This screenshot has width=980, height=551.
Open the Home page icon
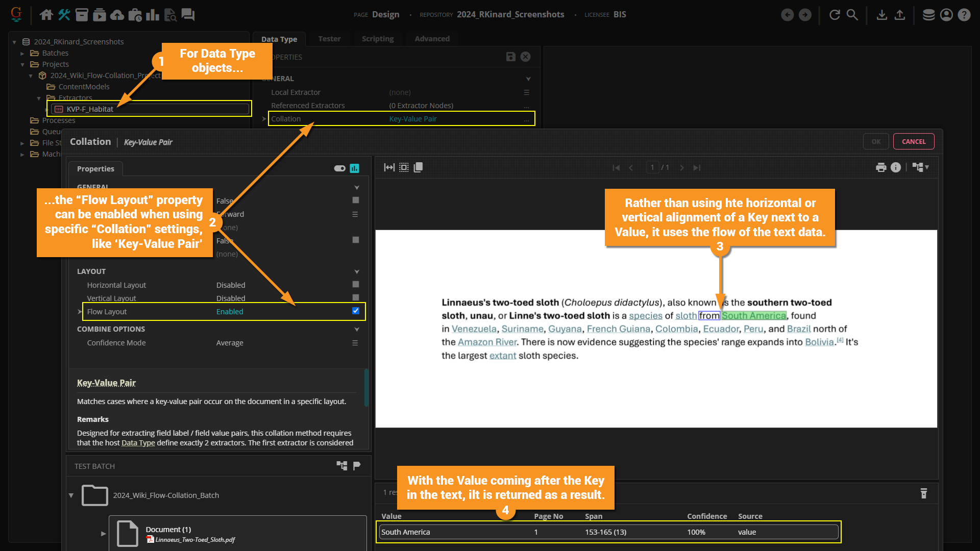click(46, 15)
